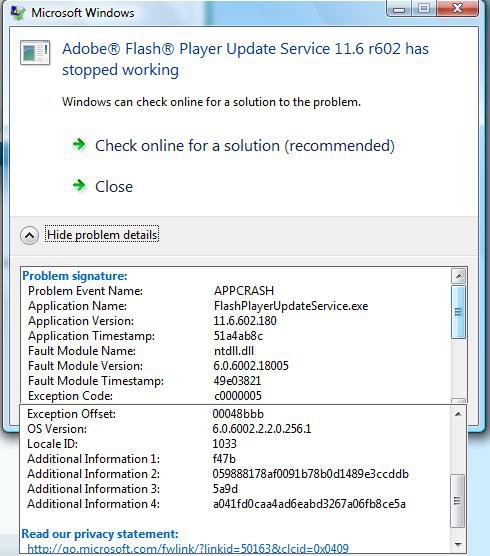This screenshot has width=490, height=556.
Task: Click the green arrow beside Check online
Action: (79, 144)
